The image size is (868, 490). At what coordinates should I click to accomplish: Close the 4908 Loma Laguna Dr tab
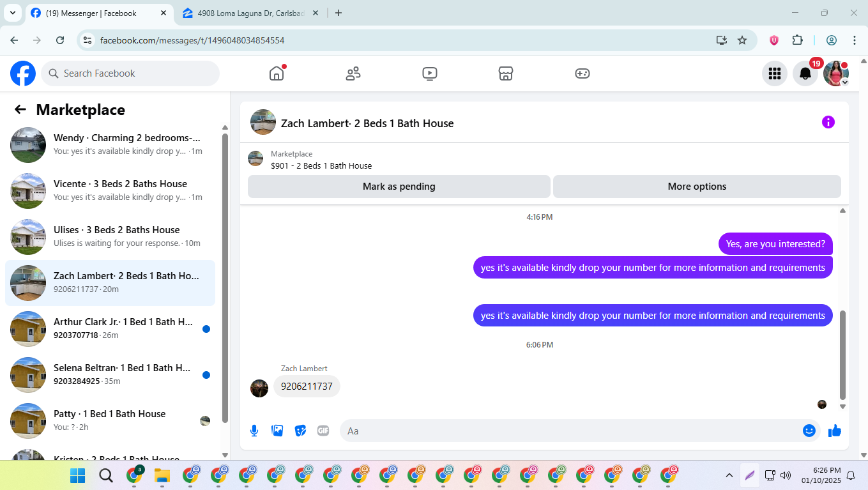click(316, 13)
